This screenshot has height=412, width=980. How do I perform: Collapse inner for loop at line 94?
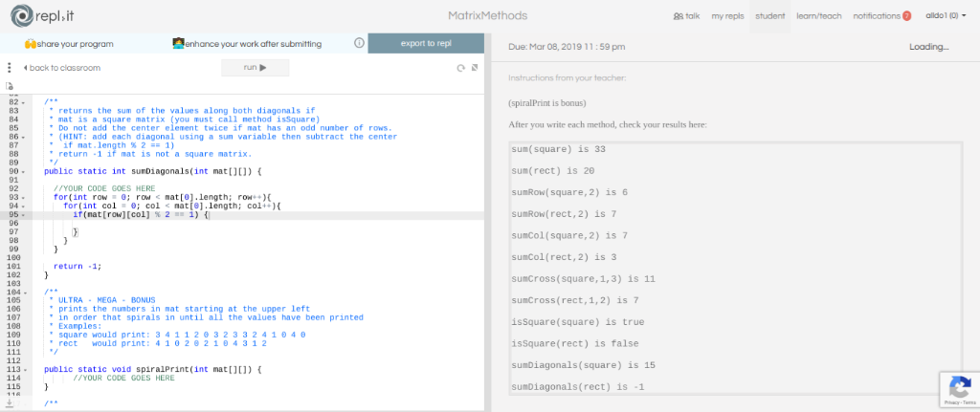point(24,206)
